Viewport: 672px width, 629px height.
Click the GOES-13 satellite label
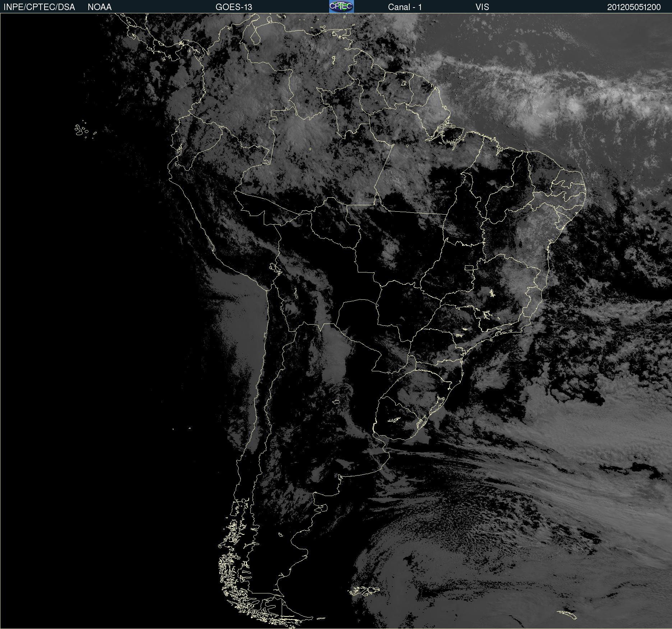(x=234, y=7)
